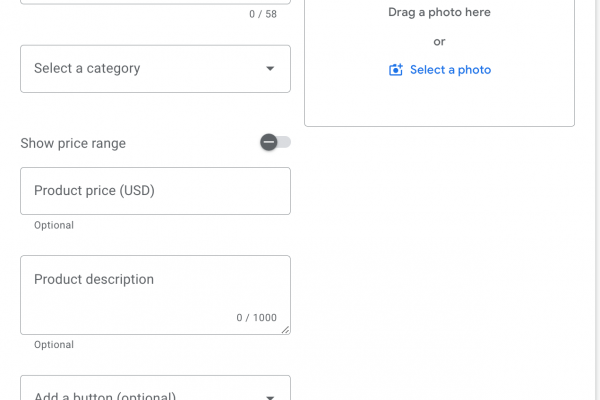Viewport: 600px width, 400px height.
Task: Click "Optional" hint below Product price
Action: pos(54,225)
